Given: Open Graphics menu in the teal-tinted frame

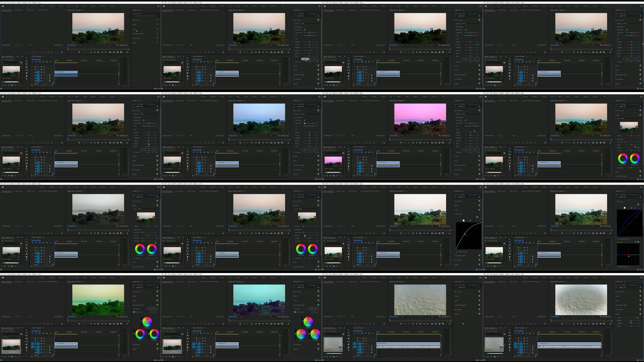Looking at the screenshot, I should [186, 274].
